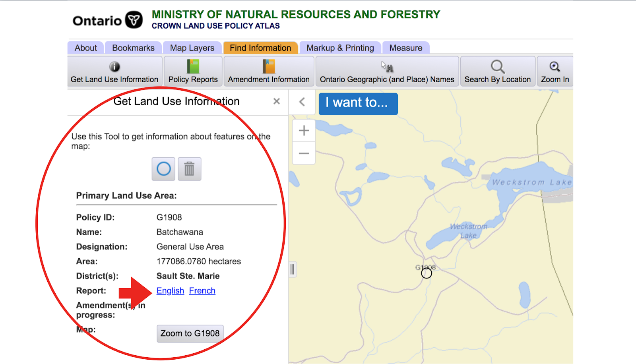Click the trash can clear icon
636x364 pixels.
(x=189, y=169)
